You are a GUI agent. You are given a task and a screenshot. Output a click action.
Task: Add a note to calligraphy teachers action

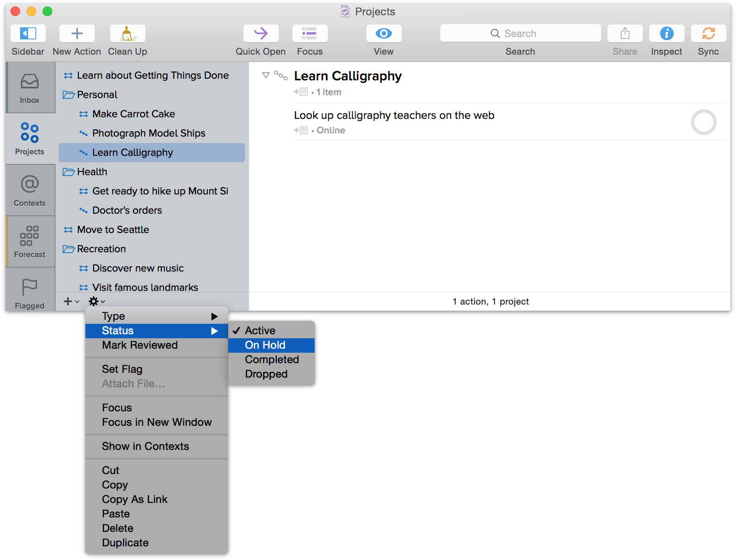(x=301, y=130)
